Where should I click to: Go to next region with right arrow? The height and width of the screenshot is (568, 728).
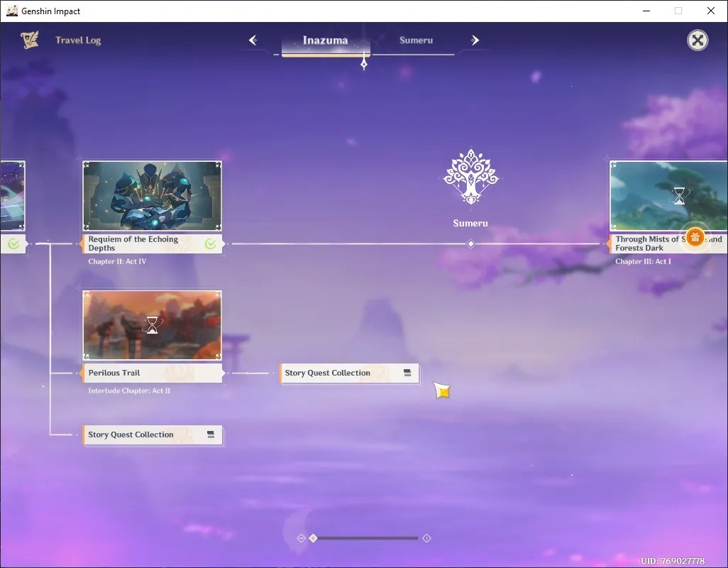[x=475, y=40]
